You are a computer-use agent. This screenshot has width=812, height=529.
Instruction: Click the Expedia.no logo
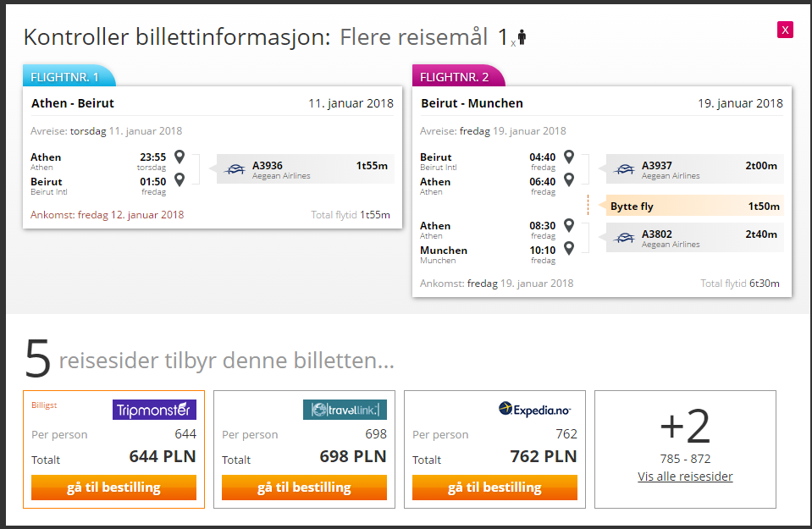(535, 410)
